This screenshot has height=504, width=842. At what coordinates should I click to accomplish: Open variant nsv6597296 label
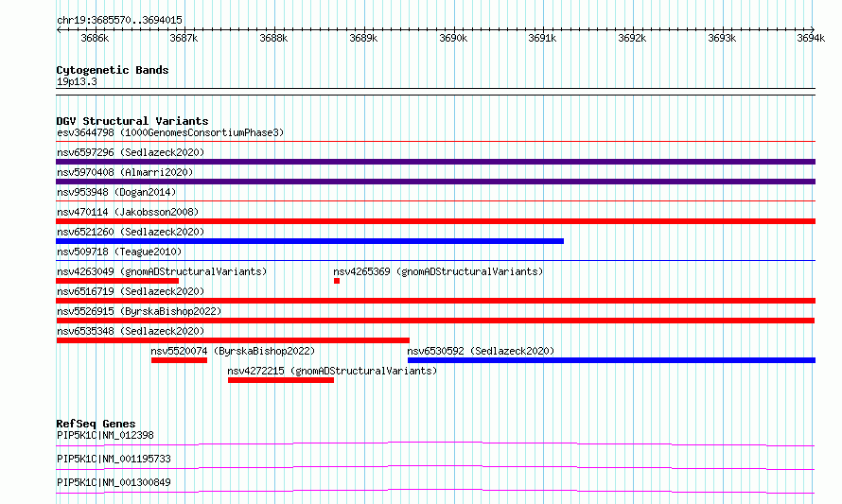(x=131, y=152)
